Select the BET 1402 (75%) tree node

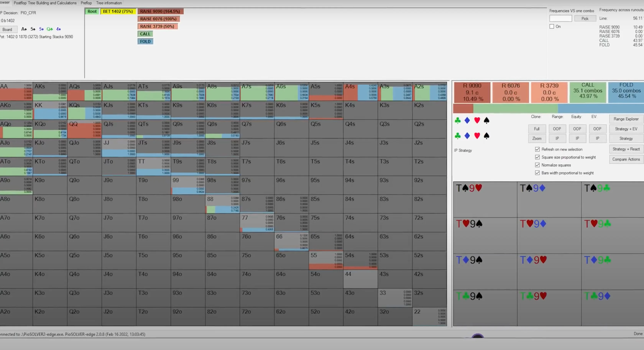point(118,11)
